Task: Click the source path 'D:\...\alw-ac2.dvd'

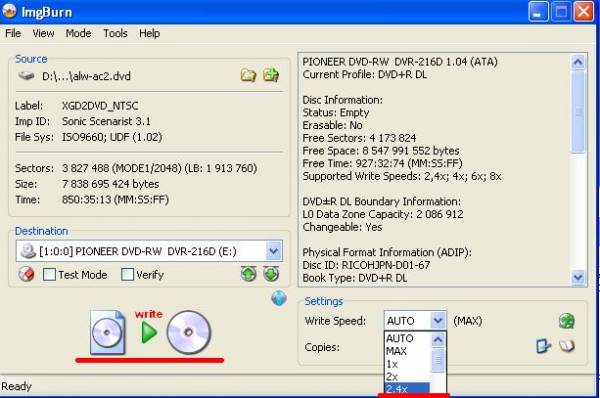Action: click(86, 76)
